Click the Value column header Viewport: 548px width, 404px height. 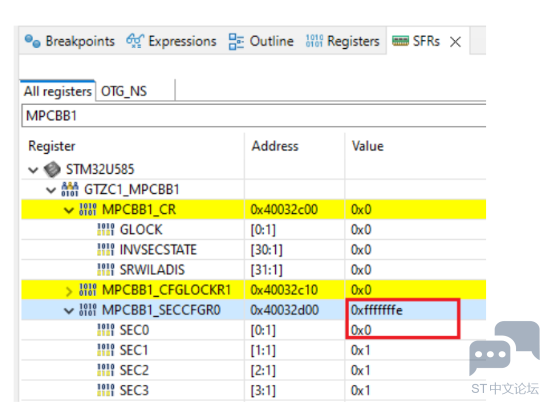coord(416,146)
